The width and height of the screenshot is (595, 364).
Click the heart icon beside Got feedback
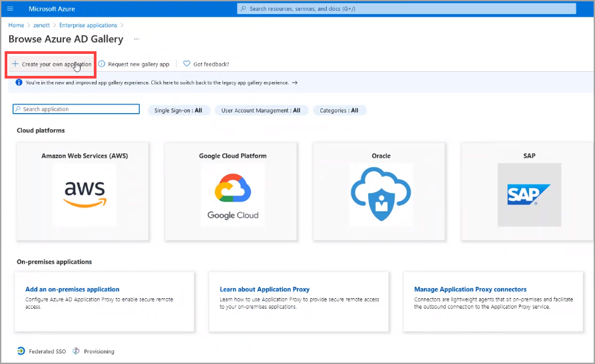pos(187,64)
